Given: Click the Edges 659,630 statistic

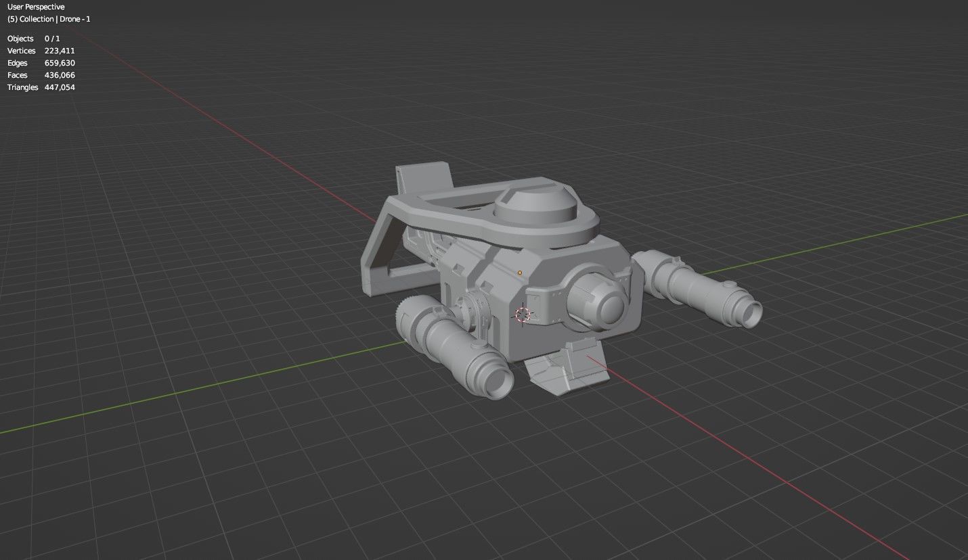Looking at the screenshot, I should click(41, 63).
